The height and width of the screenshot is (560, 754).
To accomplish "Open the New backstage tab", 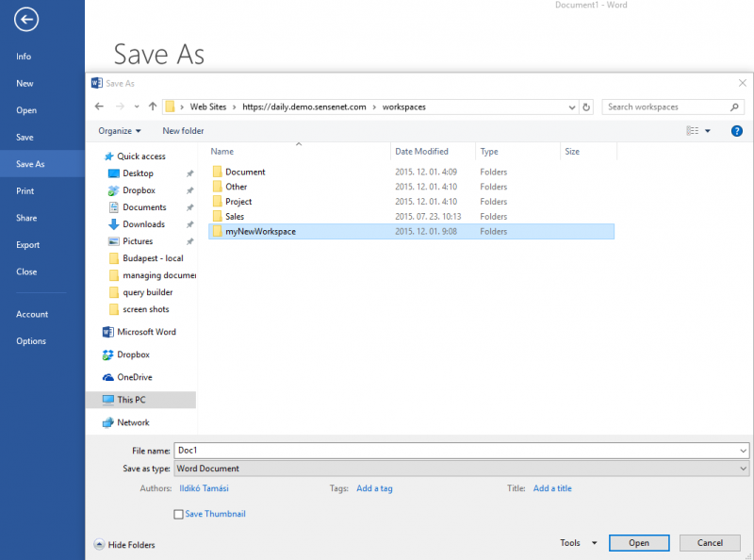I will pos(25,83).
